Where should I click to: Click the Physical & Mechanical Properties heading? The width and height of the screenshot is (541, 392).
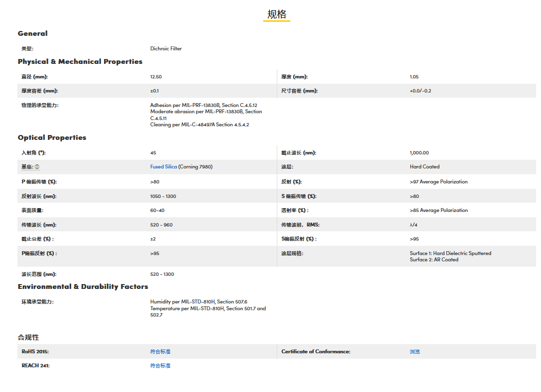tap(80, 61)
